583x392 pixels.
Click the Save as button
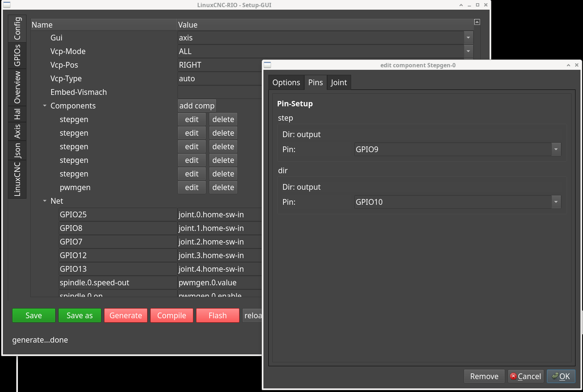(x=79, y=315)
